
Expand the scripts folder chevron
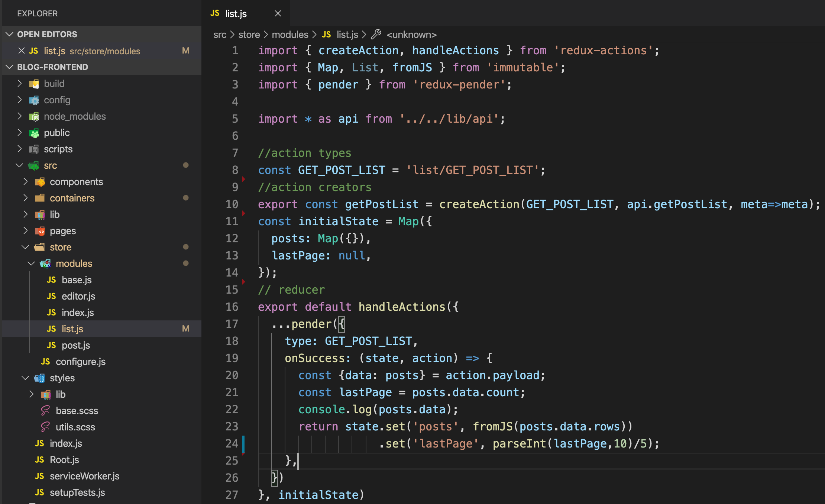(19, 149)
